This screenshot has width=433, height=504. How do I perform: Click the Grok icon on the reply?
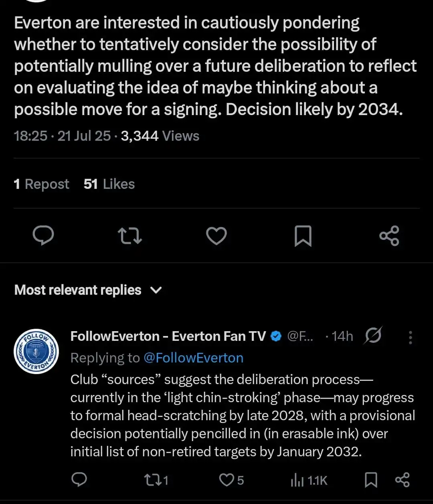click(372, 336)
